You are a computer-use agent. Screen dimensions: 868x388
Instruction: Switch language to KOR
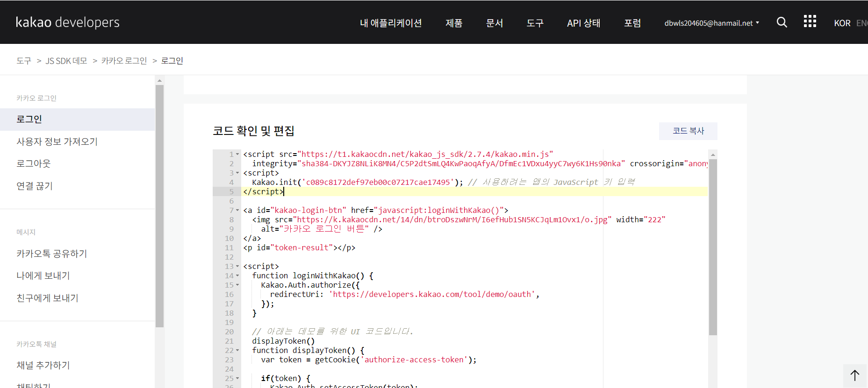[842, 23]
